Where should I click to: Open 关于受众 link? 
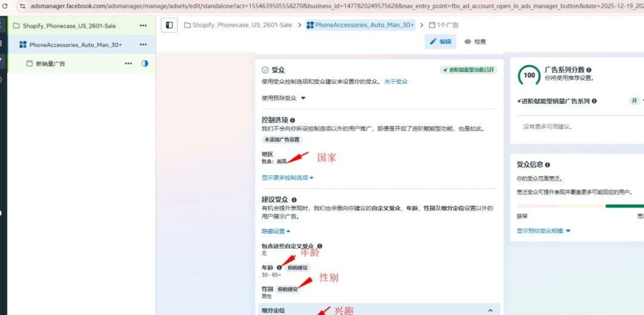click(396, 82)
